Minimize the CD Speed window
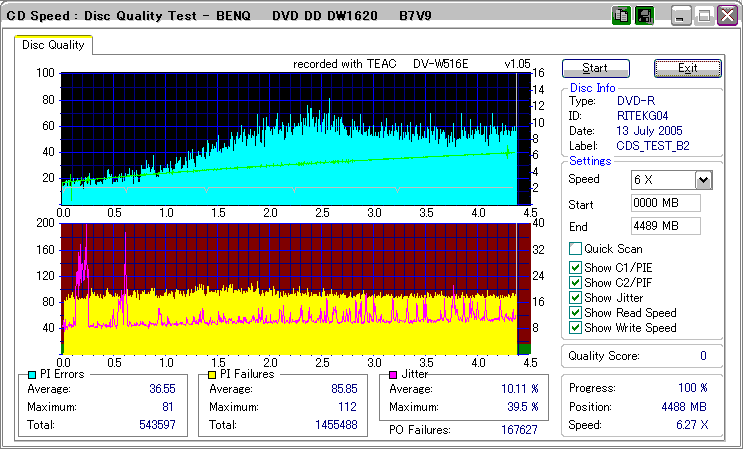Viewport: 743px width, 449px height. tap(681, 16)
